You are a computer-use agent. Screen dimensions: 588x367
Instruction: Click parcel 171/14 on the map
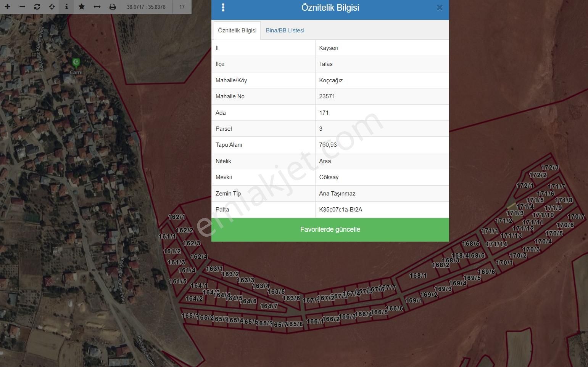tap(496, 244)
